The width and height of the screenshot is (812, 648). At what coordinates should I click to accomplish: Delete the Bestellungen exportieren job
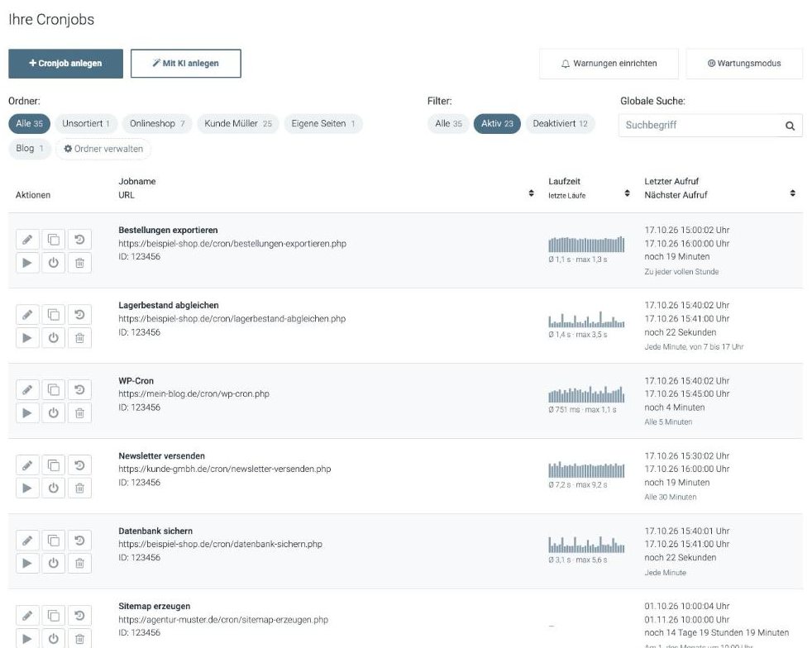point(79,263)
